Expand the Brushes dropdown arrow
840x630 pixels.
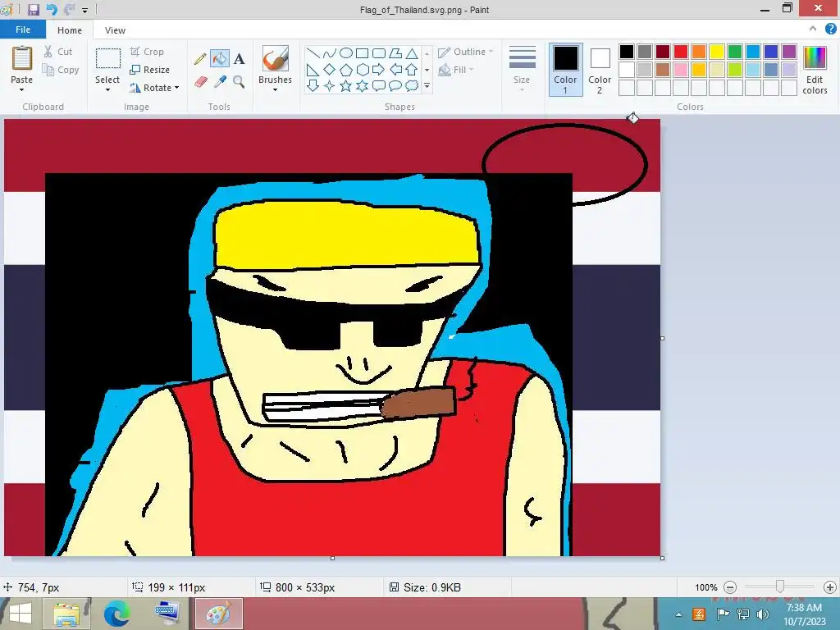(275, 90)
